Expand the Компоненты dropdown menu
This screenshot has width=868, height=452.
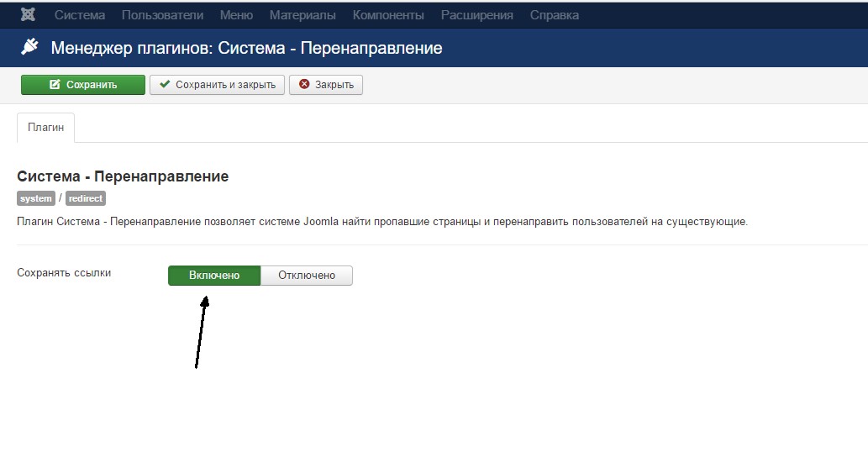pyautogui.click(x=388, y=15)
